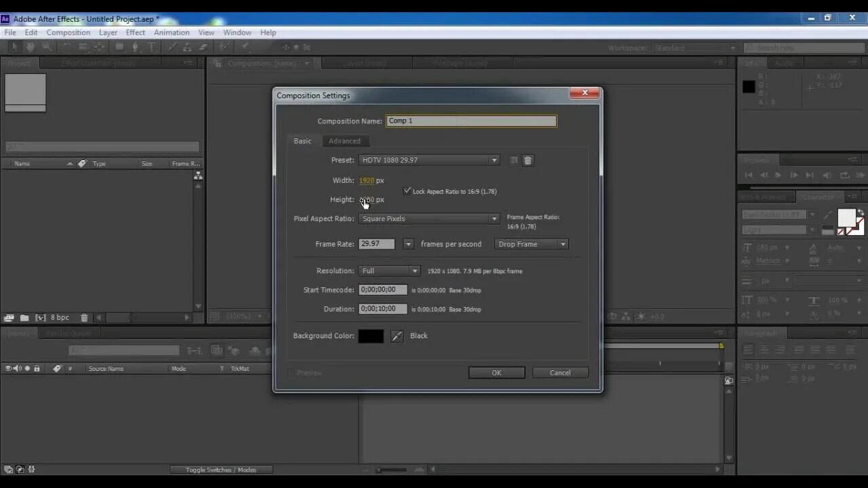Open the Layer menu

pyautogui.click(x=108, y=33)
